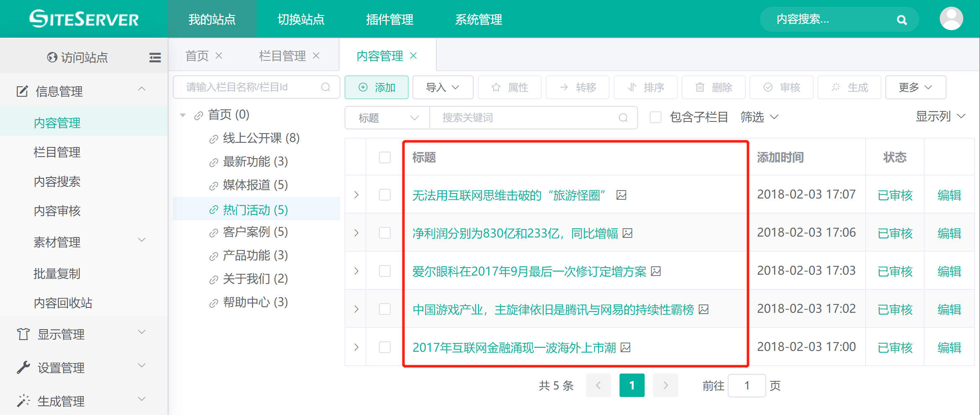Click the Delete (删除) trash icon
The height and width of the screenshot is (415, 980).
[700, 87]
